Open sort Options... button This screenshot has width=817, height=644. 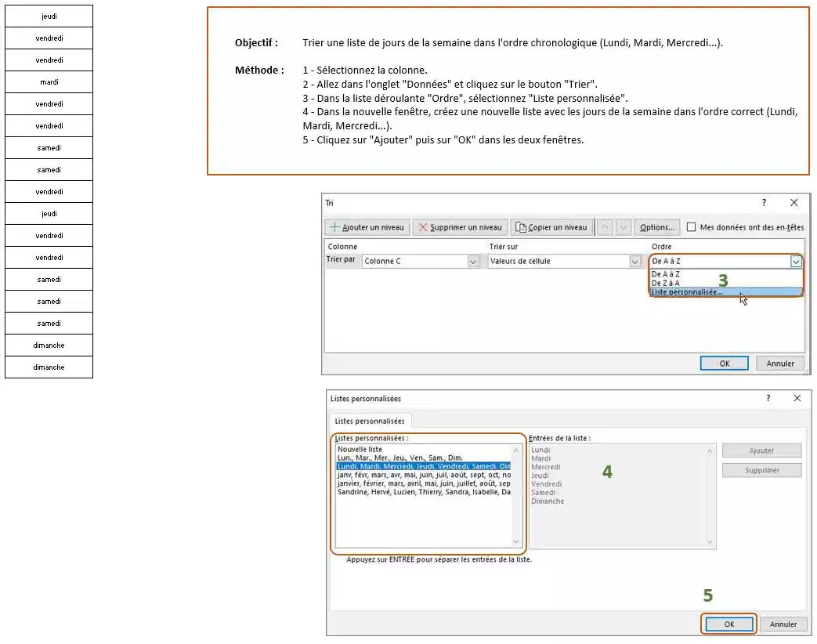pyautogui.click(x=657, y=227)
